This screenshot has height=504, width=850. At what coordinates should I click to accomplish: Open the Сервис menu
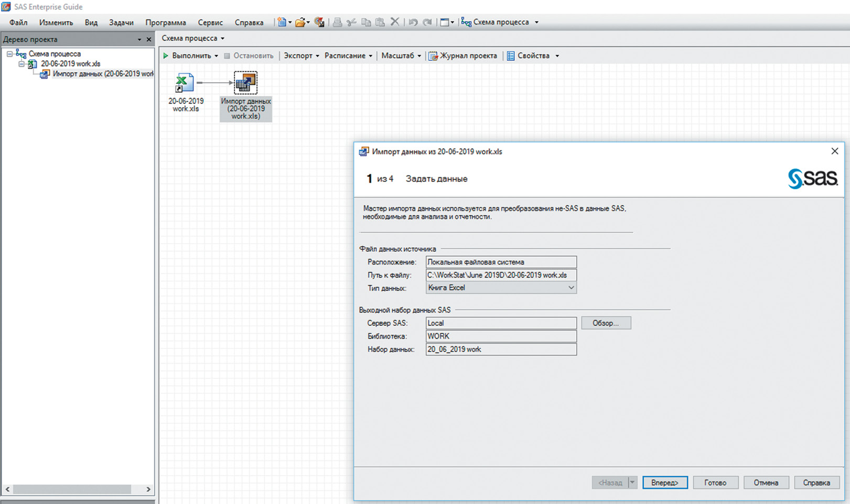click(210, 23)
